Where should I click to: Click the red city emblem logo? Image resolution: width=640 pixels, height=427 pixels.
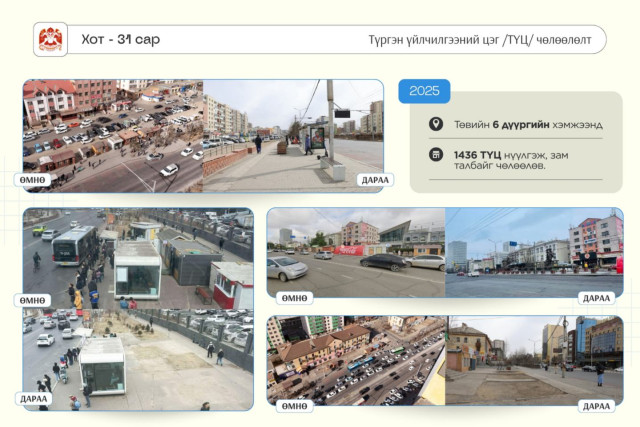(50, 39)
